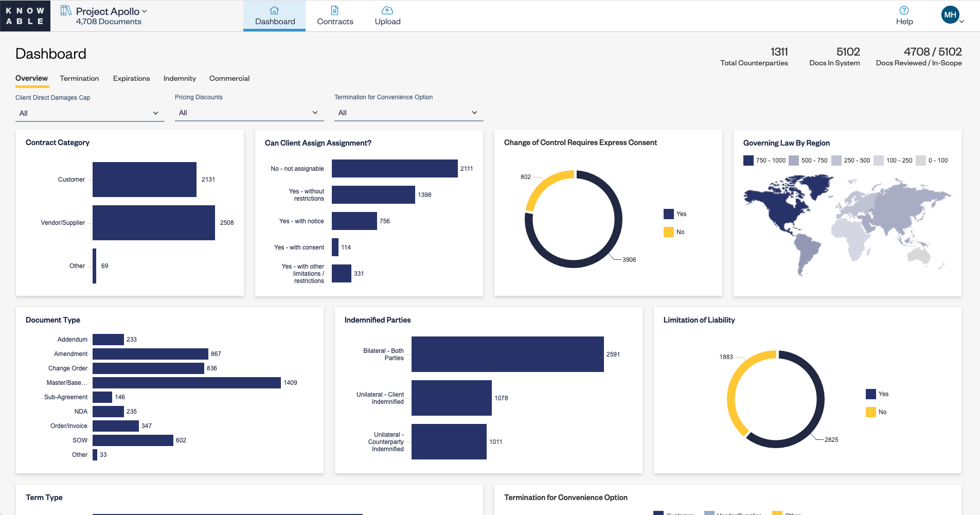
Task: Click the building icon next to Project Apollo
Action: point(66,10)
